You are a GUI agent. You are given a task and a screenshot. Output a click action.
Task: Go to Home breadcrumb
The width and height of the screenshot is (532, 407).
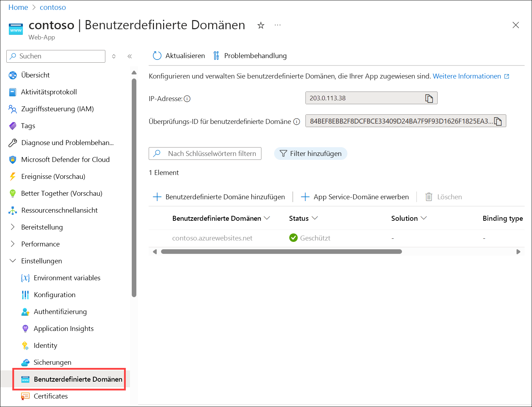[x=18, y=7]
